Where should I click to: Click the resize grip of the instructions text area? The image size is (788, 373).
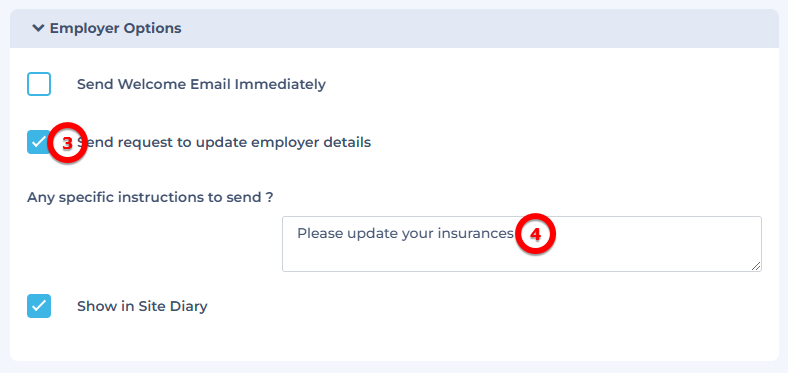[756, 266]
